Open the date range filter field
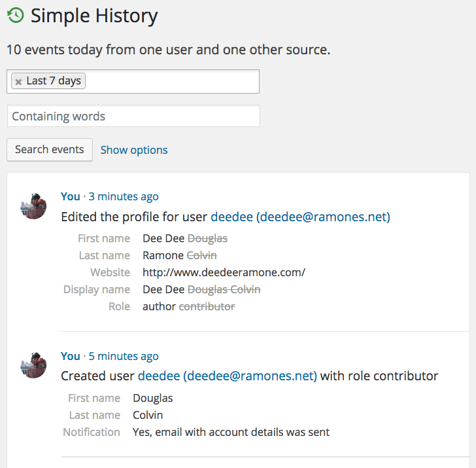 173,82
